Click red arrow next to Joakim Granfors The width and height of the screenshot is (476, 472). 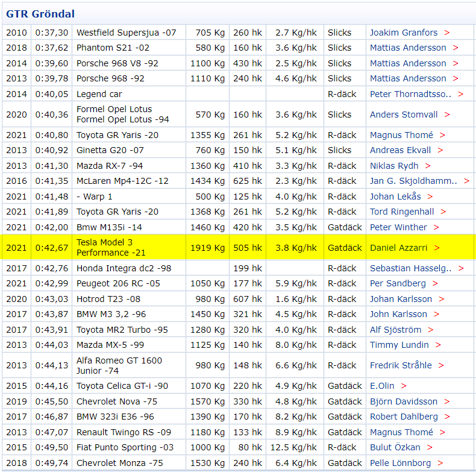click(x=446, y=33)
